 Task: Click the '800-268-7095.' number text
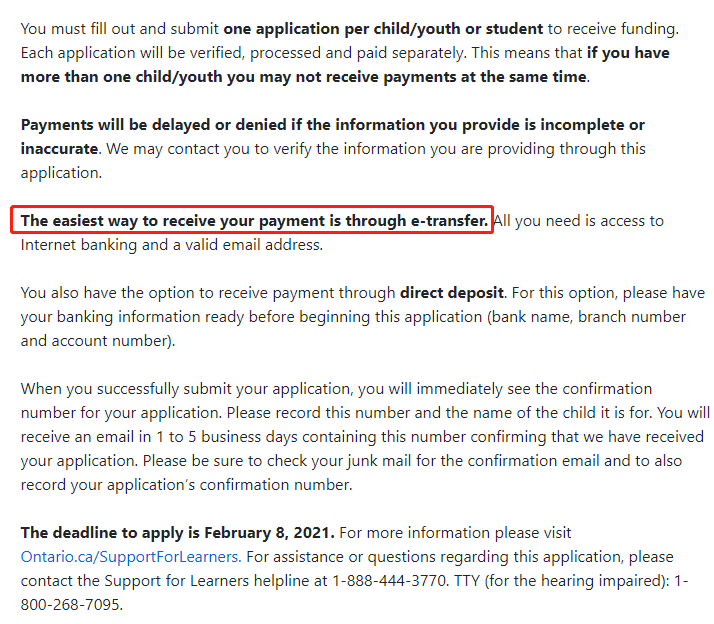72,605
